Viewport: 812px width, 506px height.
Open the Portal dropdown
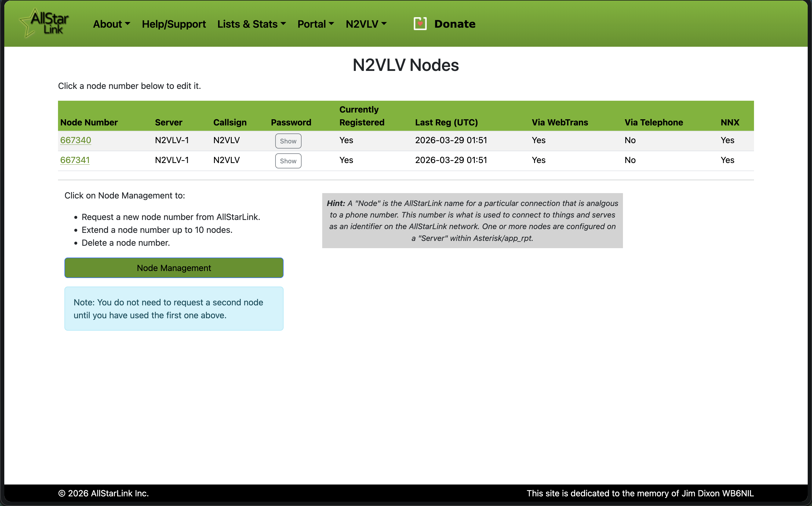(316, 24)
